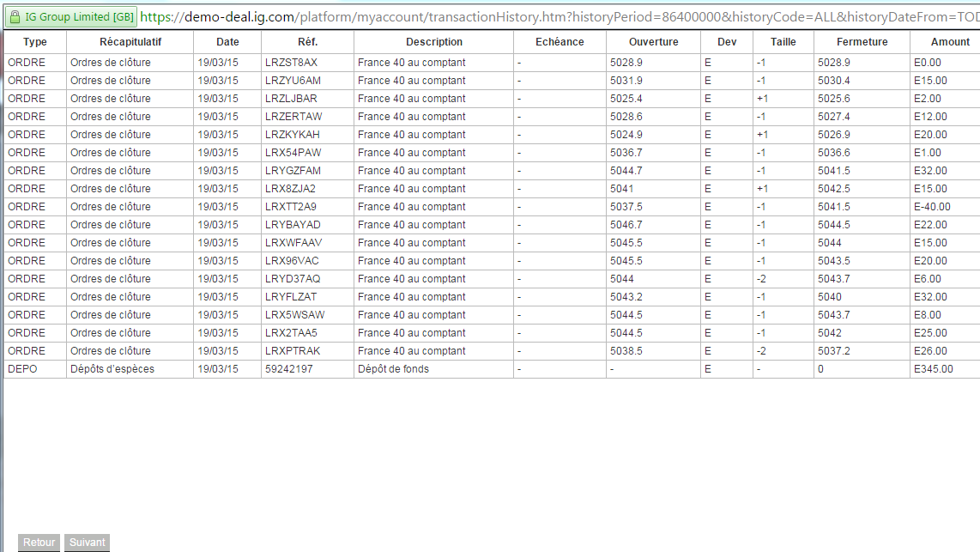Click closing price 5027.4
The width and height of the screenshot is (980, 552).
click(x=834, y=117)
